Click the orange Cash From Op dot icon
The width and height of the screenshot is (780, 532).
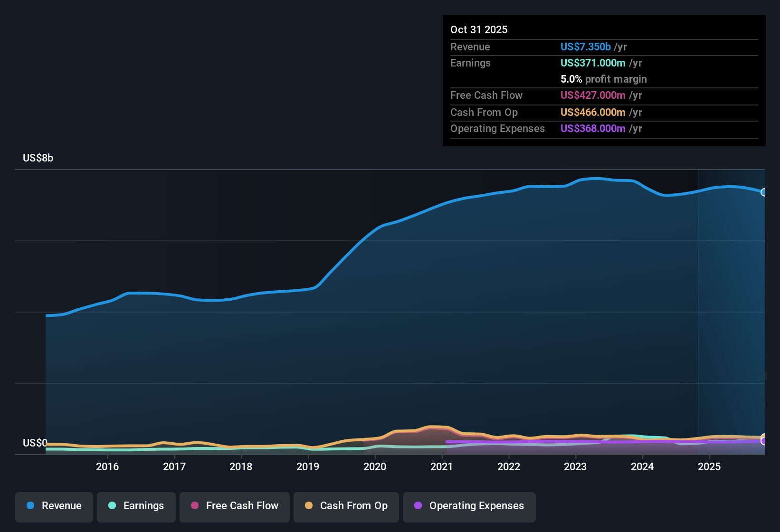tap(309, 506)
